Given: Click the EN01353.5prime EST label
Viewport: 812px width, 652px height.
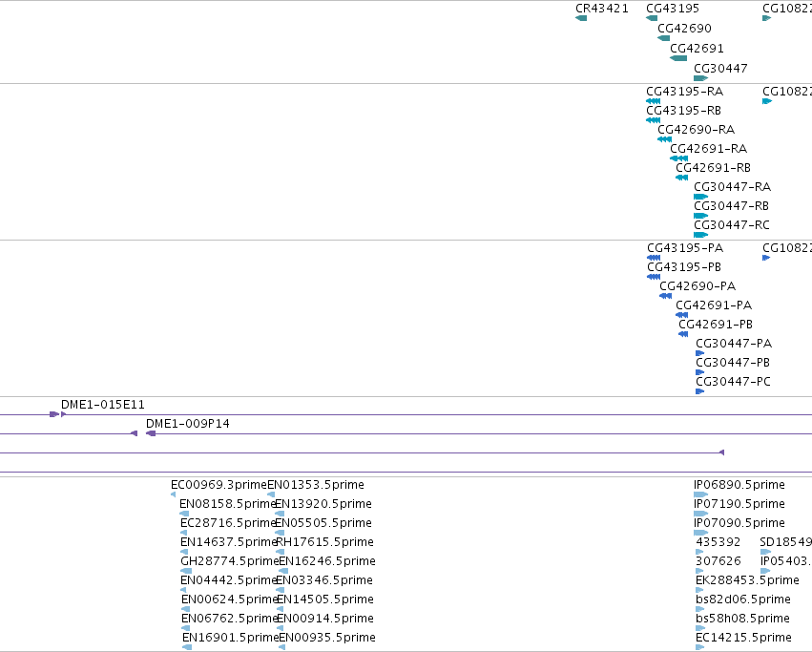Looking at the screenshot, I should (316, 485).
